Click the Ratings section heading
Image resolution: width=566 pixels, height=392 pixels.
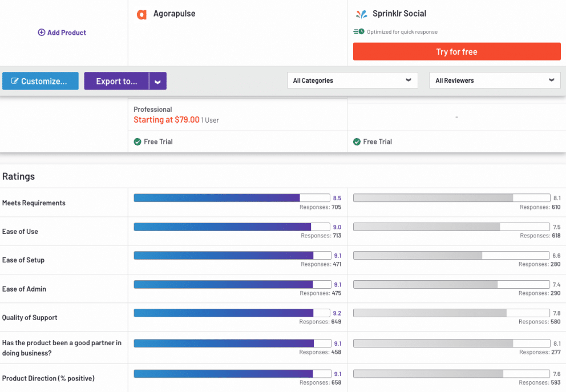coord(18,176)
